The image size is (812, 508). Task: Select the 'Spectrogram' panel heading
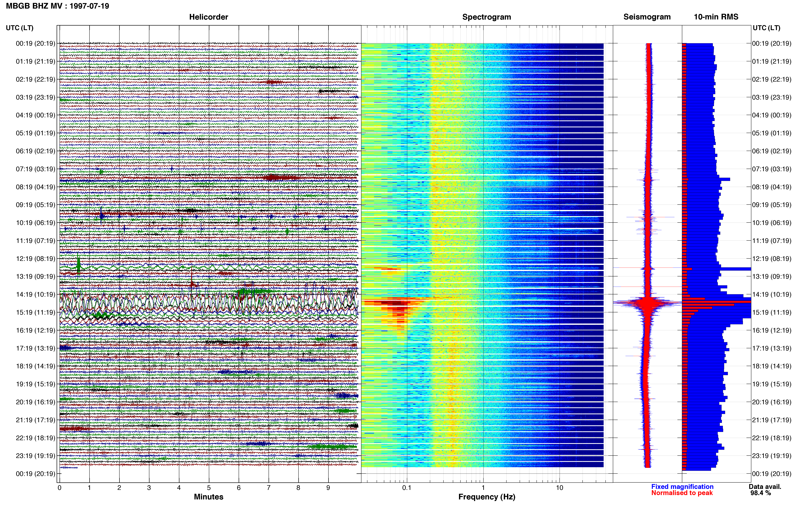[487, 17]
